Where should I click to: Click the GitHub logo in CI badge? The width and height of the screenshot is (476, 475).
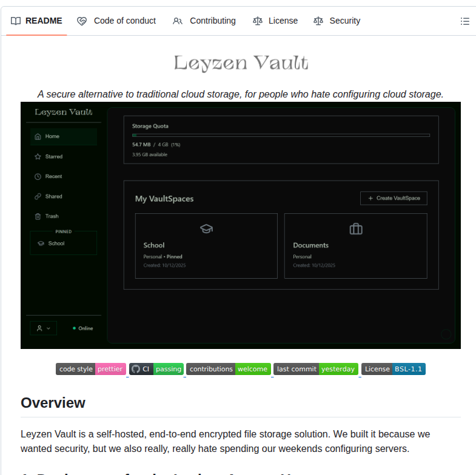coord(136,369)
